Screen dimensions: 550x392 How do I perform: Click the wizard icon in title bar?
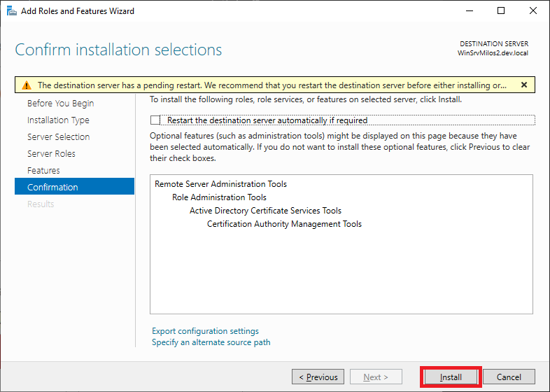10,11
